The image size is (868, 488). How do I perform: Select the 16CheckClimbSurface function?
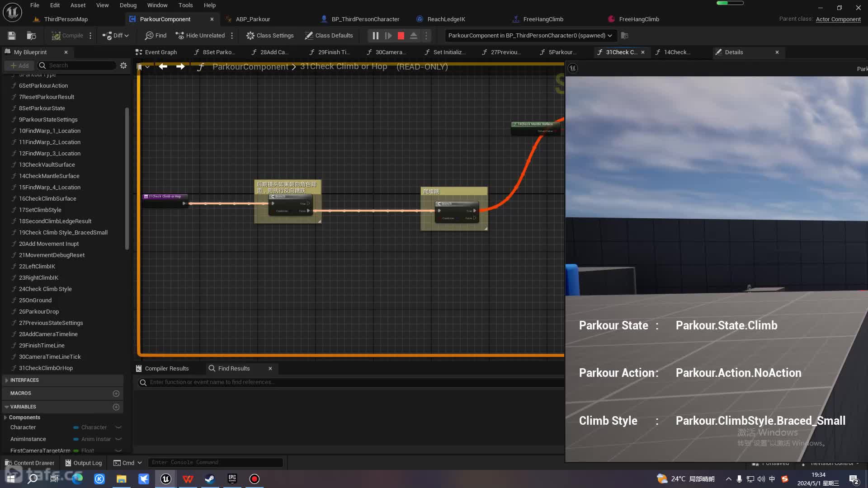pyautogui.click(x=47, y=198)
